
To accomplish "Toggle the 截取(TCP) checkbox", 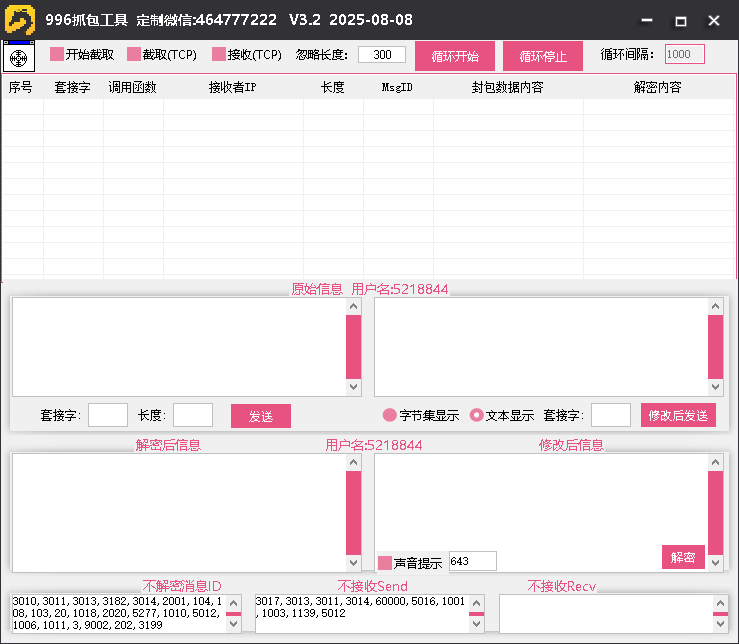I will pos(134,54).
